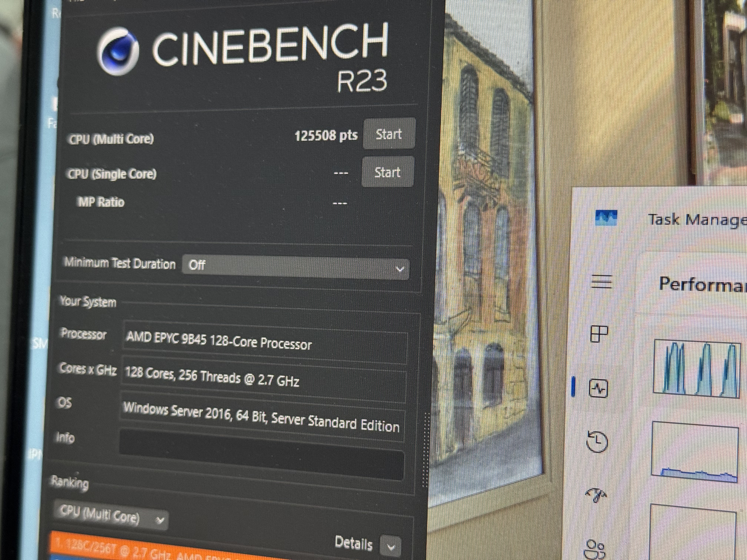Click the Windows Server 2016 OS field
Screen dimensions: 747x560
(x=262, y=418)
